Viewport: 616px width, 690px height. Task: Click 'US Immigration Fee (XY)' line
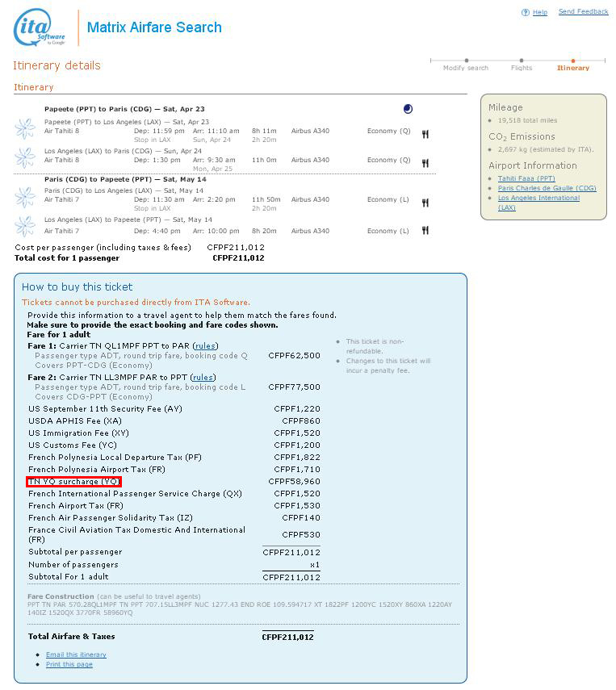tap(78, 433)
